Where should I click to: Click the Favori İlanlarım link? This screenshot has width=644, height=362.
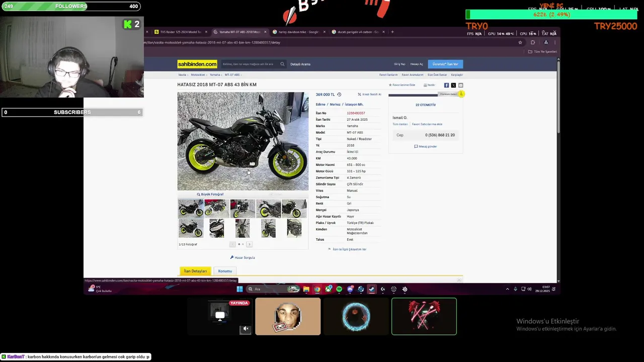click(388, 75)
